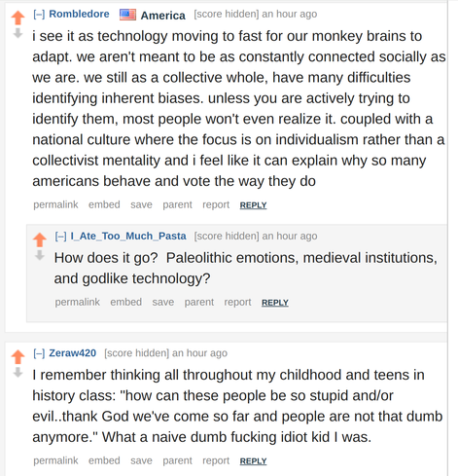This screenshot has width=458, height=476.
Task: Click the America flag flair icon
Action: pos(127,15)
